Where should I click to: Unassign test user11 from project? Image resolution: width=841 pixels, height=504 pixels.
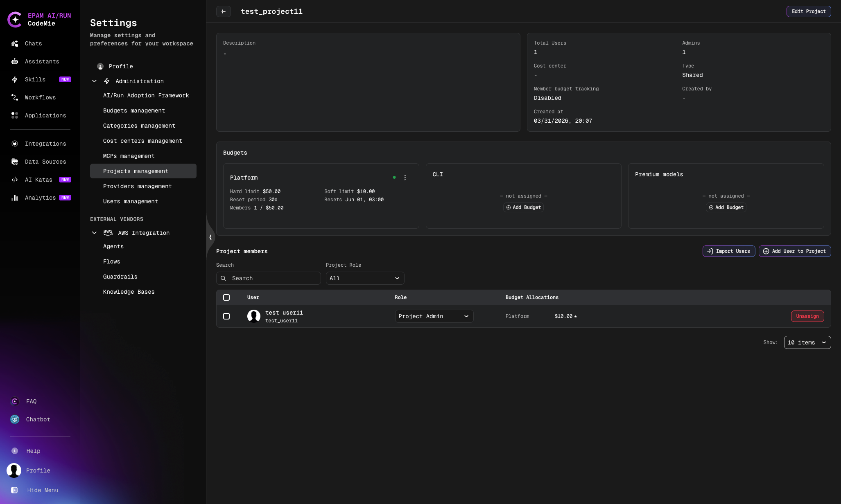pyautogui.click(x=807, y=316)
